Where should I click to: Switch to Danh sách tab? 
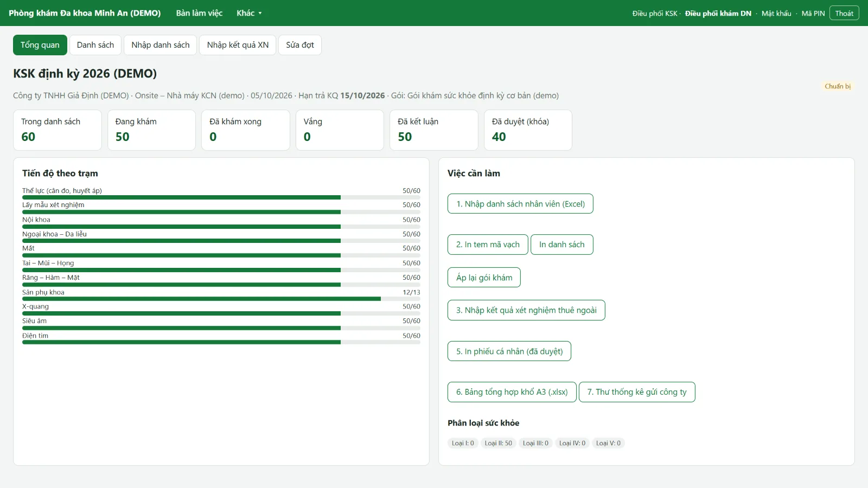[x=95, y=45]
